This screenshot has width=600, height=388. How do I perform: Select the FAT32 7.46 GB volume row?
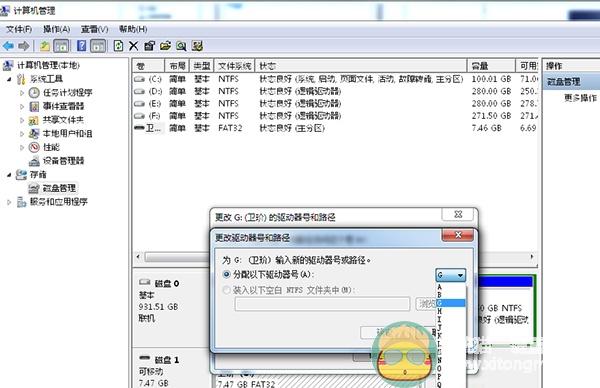pyautogui.click(x=335, y=128)
